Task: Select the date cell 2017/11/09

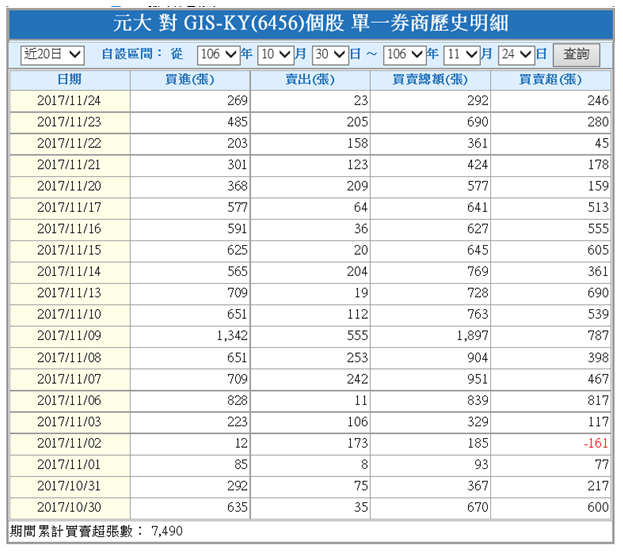Action: [x=70, y=336]
